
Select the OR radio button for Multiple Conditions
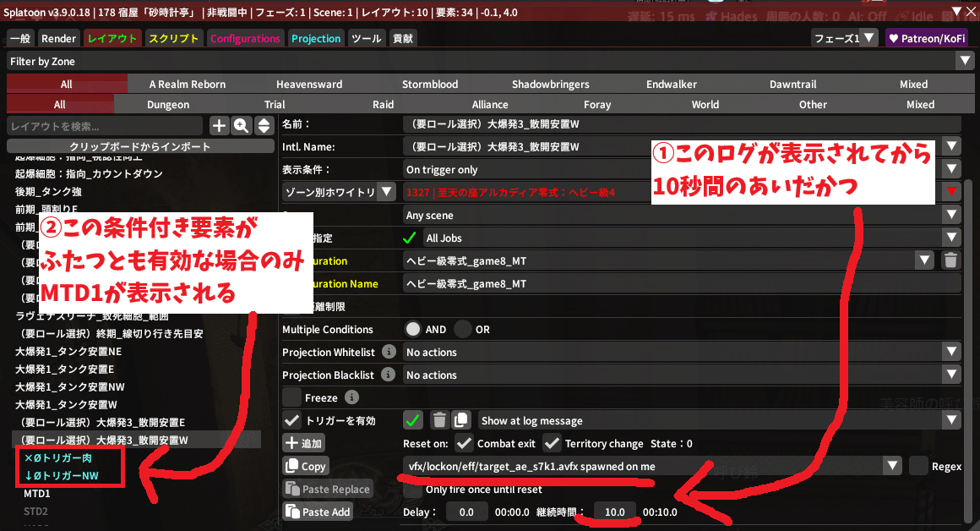(x=463, y=329)
